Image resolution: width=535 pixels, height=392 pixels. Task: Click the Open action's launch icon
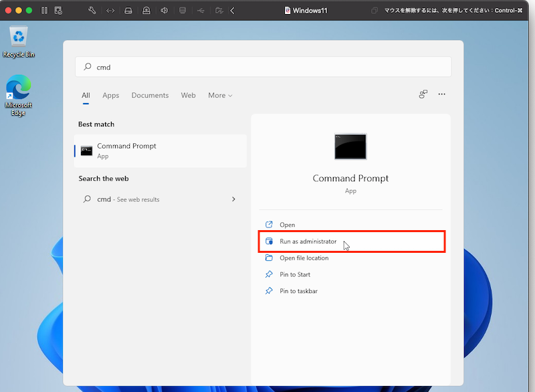click(269, 225)
